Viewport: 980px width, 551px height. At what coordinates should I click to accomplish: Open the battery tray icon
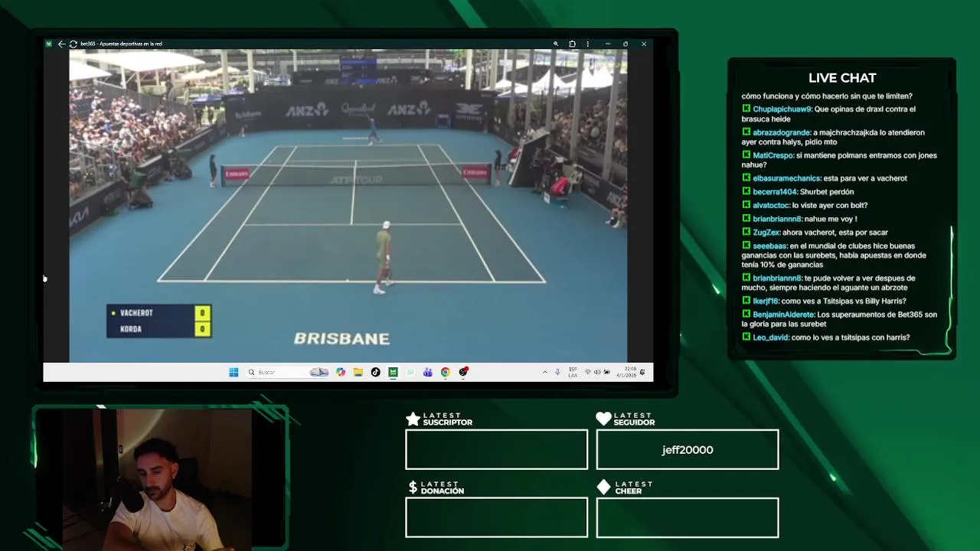point(607,372)
